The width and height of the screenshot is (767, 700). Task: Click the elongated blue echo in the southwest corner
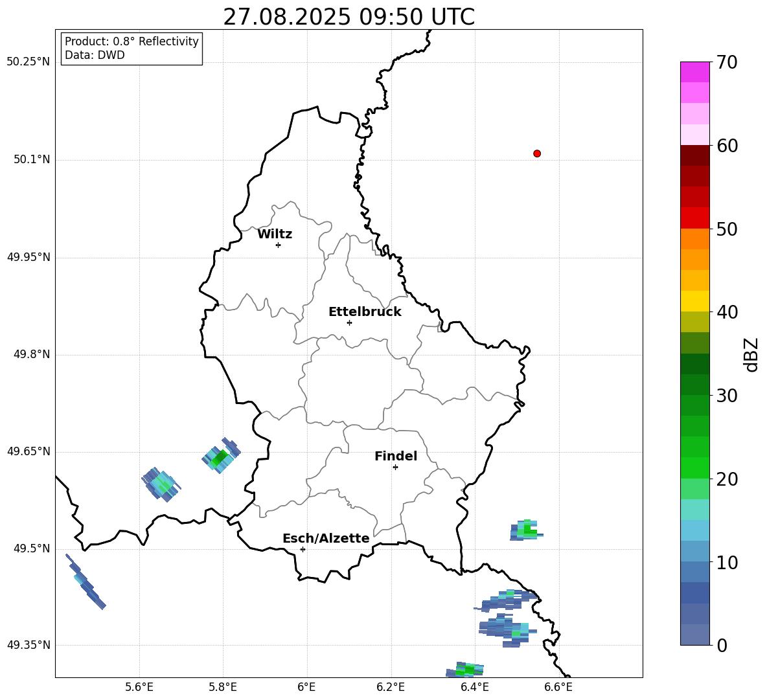(86, 581)
